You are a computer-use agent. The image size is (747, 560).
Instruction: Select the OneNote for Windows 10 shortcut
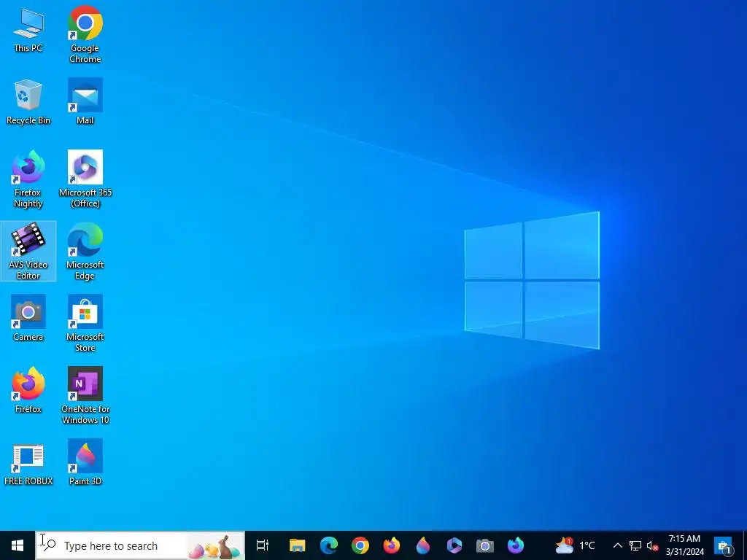(85, 396)
